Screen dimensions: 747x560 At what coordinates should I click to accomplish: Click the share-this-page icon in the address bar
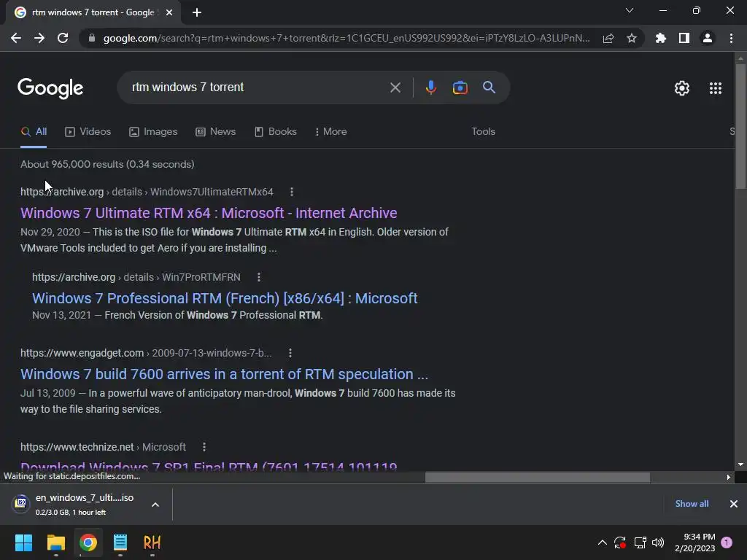pos(608,39)
